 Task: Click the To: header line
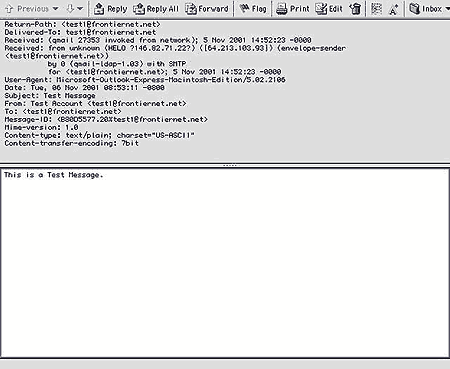tap(63, 112)
